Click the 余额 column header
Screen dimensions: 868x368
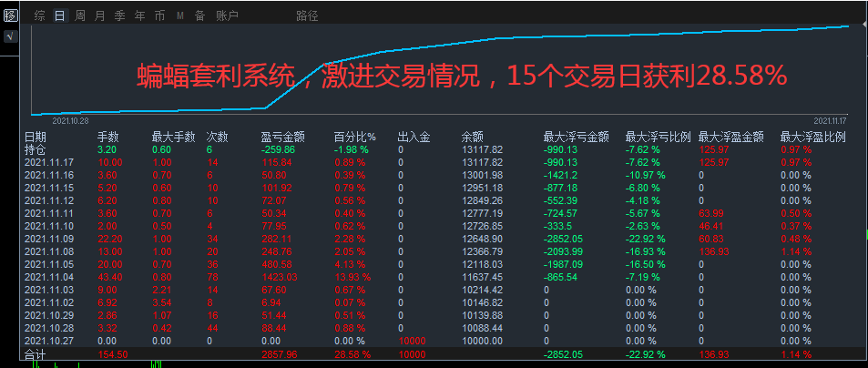click(x=472, y=138)
